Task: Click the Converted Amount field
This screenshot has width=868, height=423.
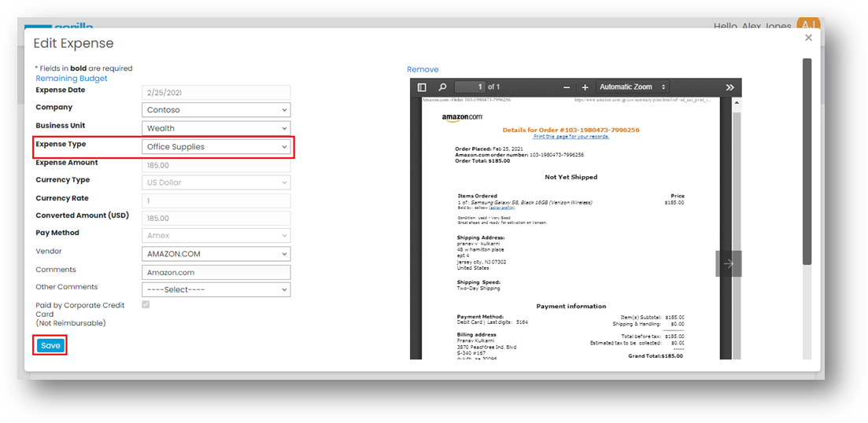Action: tap(216, 218)
